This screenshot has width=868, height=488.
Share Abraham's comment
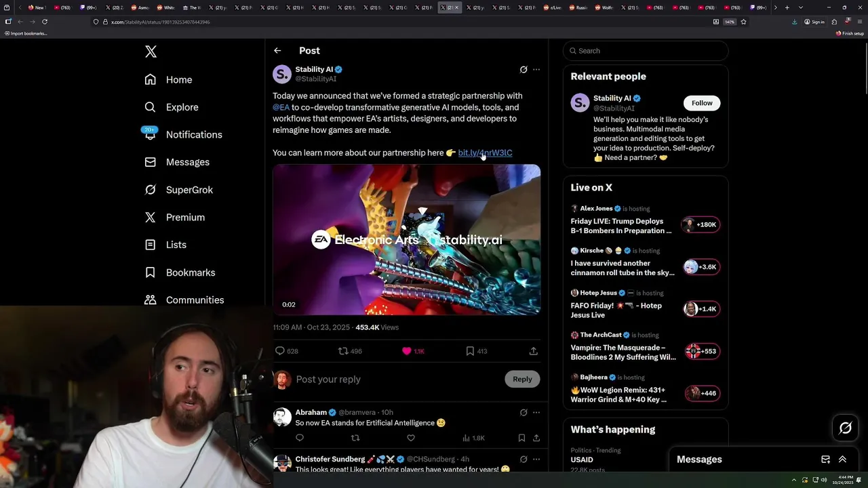point(536,438)
